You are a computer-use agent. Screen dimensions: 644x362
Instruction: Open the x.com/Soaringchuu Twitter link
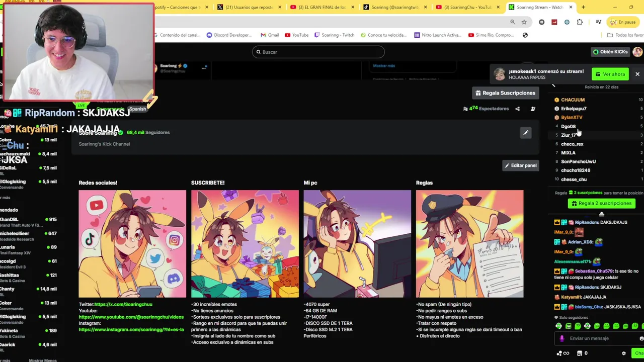(123, 304)
